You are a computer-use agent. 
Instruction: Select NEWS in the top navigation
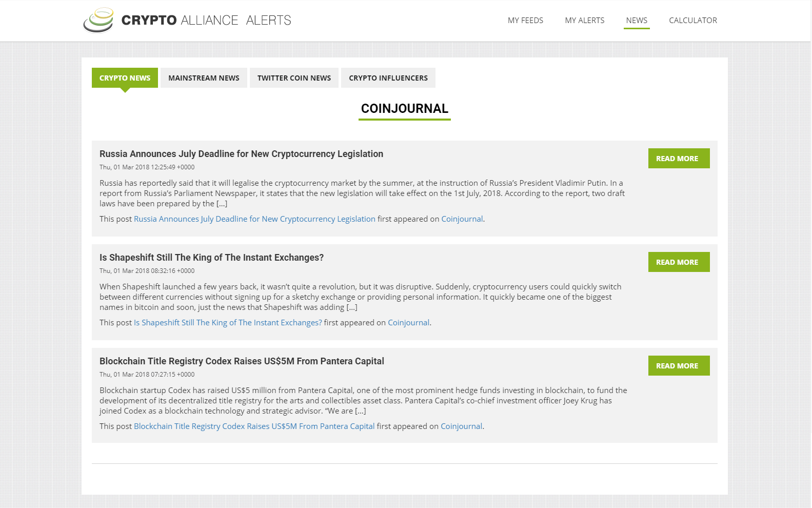coord(637,21)
